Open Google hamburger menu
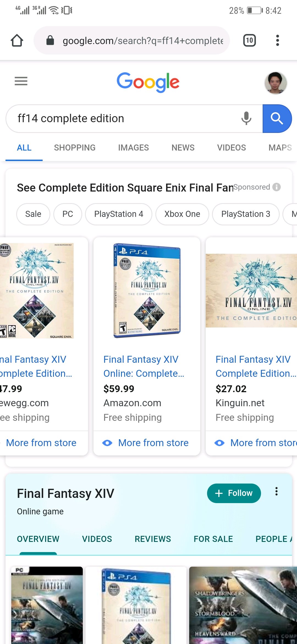Viewport: 297px width, 644px height. [21, 81]
